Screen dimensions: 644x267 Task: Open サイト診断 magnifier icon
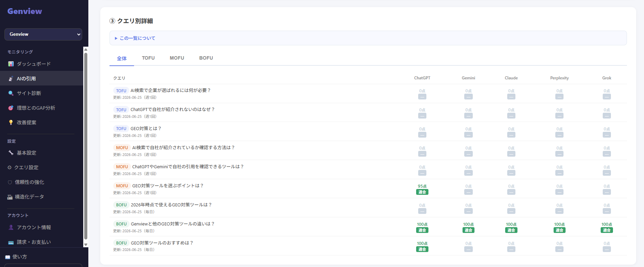(11, 93)
